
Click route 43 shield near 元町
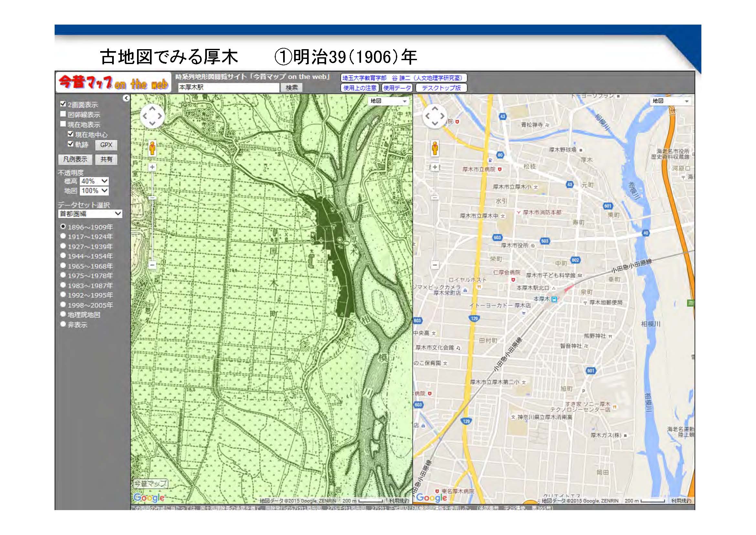click(570, 184)
